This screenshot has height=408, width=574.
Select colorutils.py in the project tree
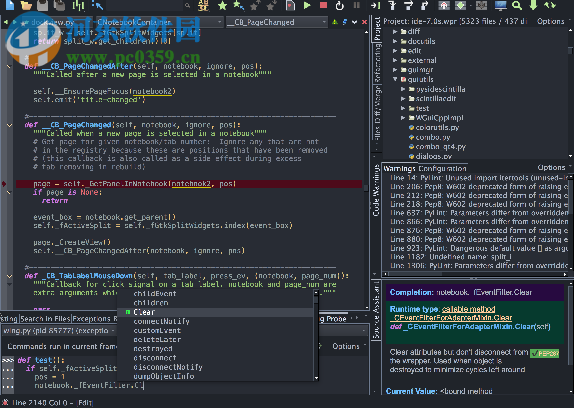[x=437, y=127]
